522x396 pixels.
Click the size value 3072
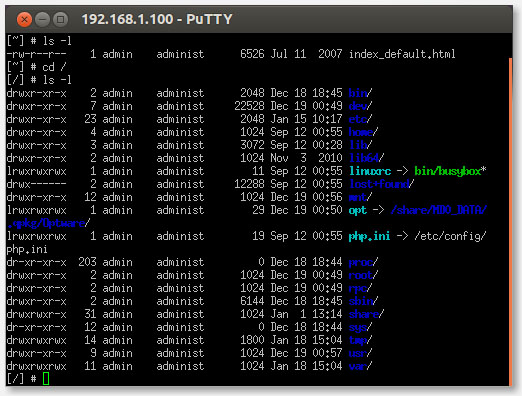pos(252,145)
